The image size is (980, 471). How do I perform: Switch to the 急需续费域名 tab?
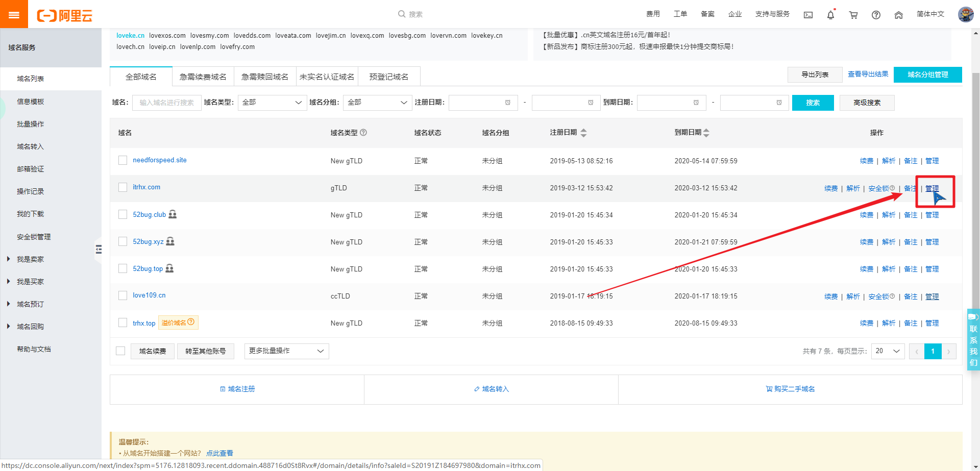[203, 77]
